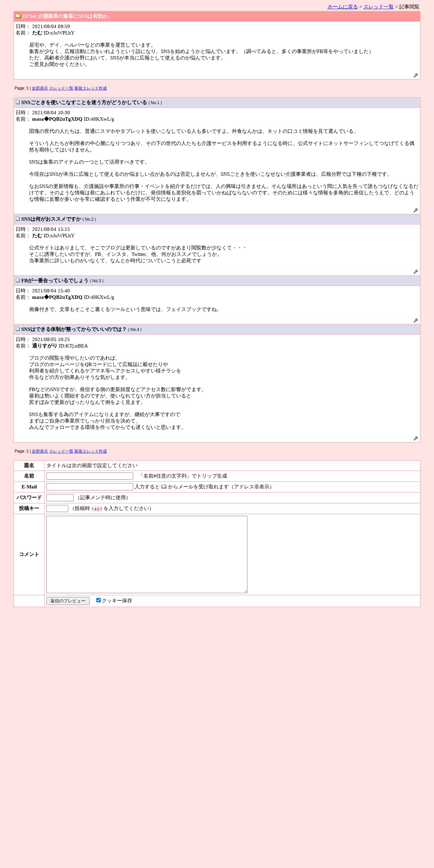Viewport: 434px width, 868px height.
Task: Click wrench edit icon on reply No.4
Action: pyautogui.click(x=416, y=438)
